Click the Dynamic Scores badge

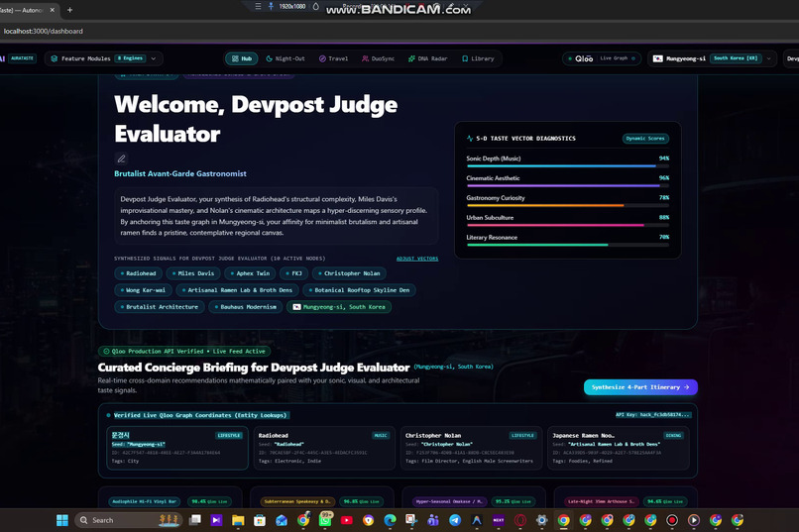pyautogui.click(x=645, y=139)
